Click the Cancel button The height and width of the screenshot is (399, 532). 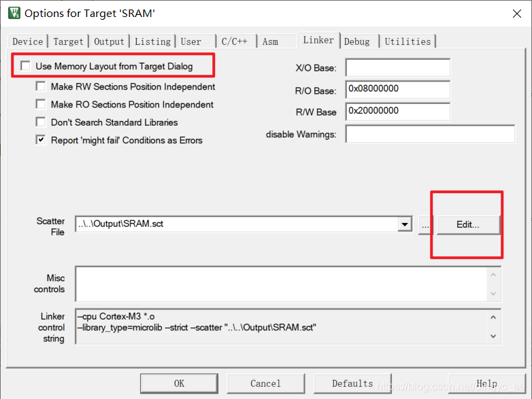coord(266,383)
